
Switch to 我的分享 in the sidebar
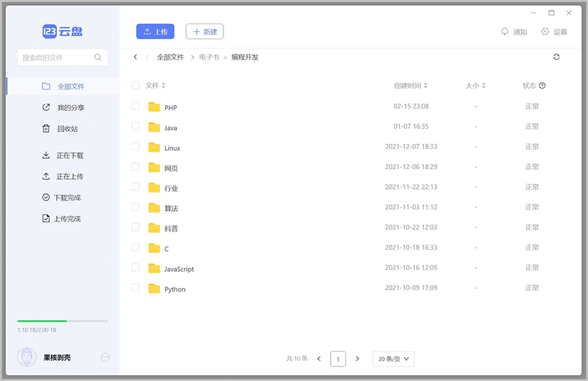[70, 108]
